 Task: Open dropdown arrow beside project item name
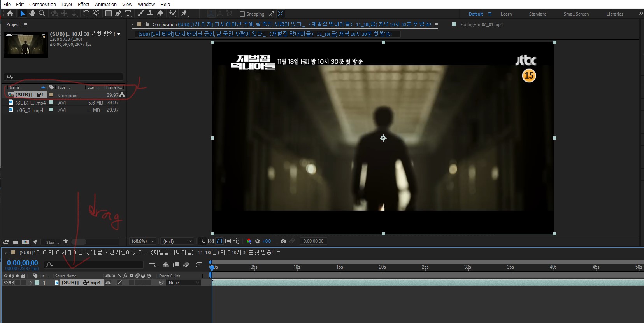coord(119,34)
